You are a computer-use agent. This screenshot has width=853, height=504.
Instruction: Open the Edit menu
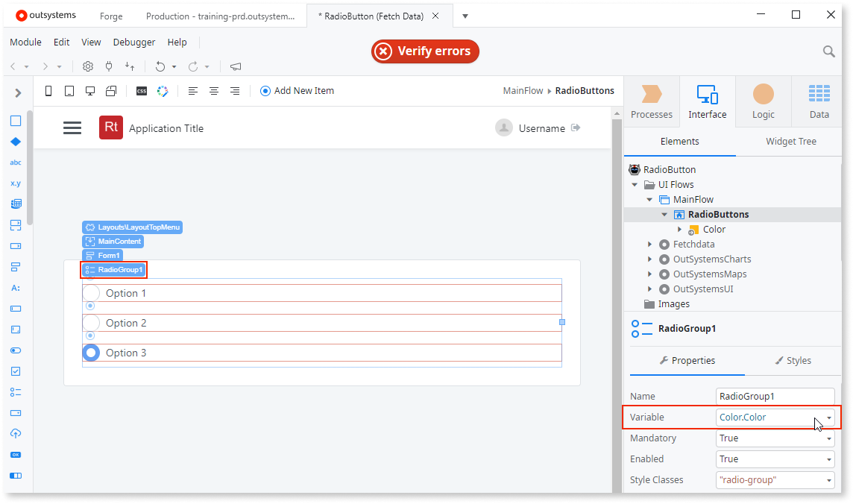61,42
